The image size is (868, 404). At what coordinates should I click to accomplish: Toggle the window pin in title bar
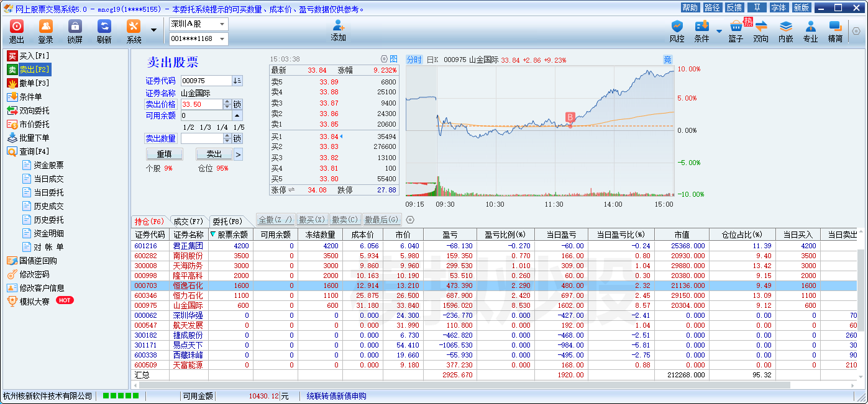[756, 7]
